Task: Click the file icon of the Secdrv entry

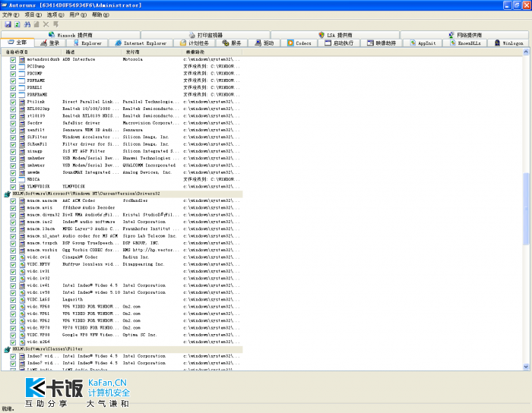Action: (x=22, y=123)
